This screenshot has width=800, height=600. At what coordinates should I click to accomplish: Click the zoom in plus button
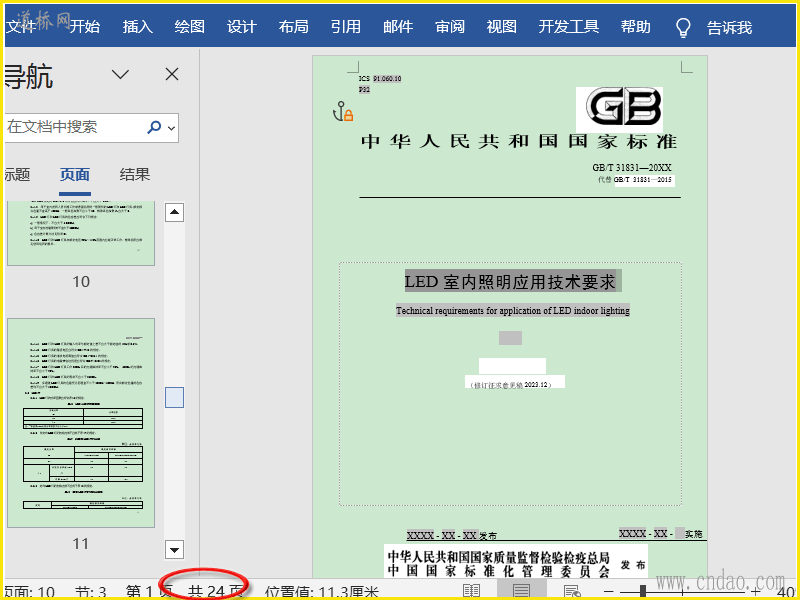click(x=756, y=591)
